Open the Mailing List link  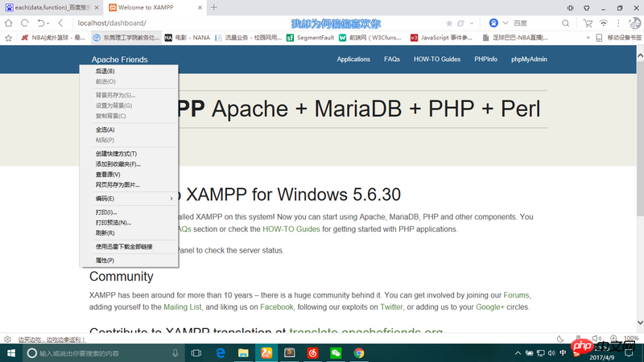(183, 307)
